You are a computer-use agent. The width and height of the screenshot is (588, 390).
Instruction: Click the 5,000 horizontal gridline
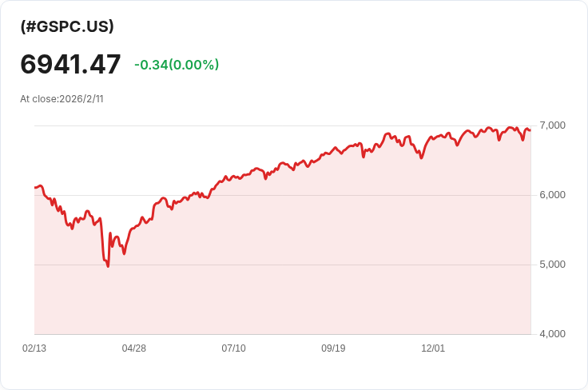click(283, 265)
